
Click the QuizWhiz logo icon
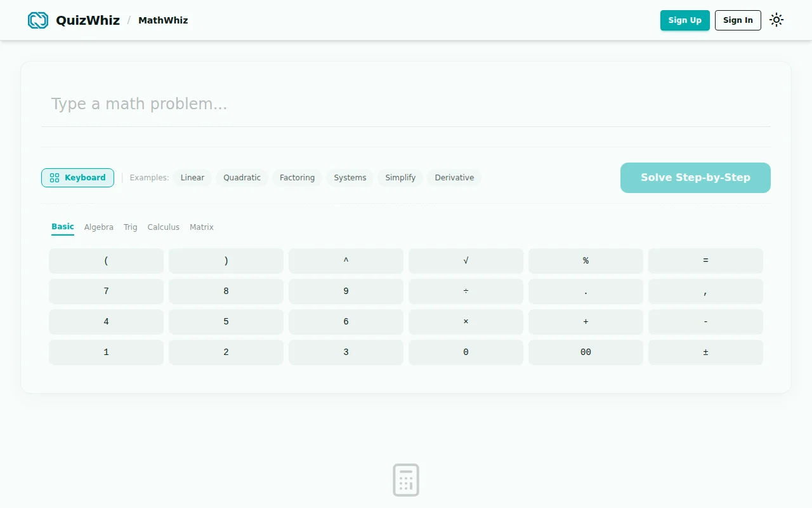(x=38, y=20)
